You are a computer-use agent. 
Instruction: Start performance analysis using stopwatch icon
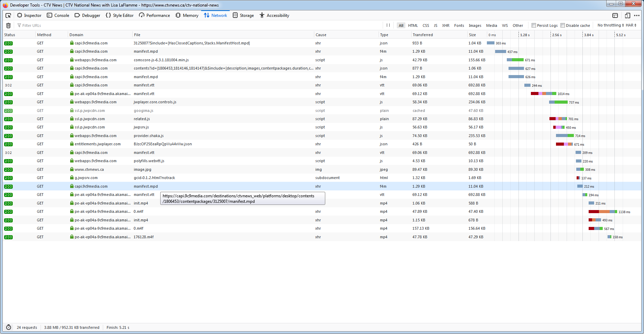tap(9, 327)
